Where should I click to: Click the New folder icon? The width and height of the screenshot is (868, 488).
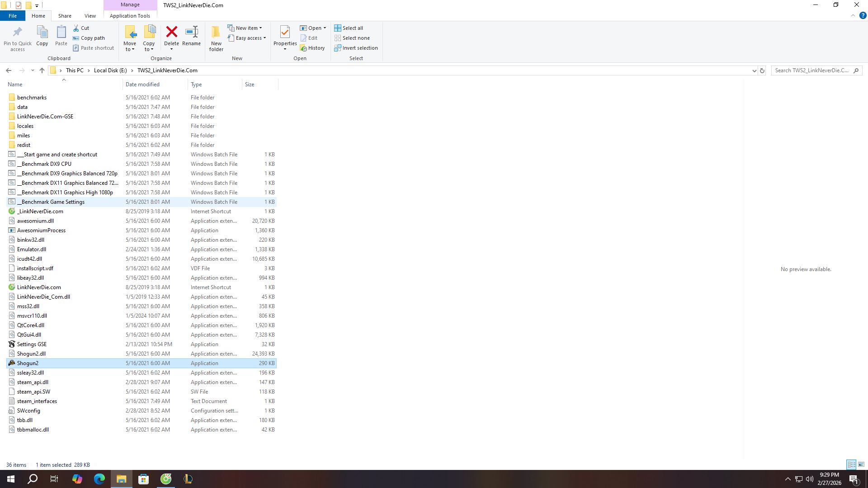pyautogui.click(x=216, y=32)
